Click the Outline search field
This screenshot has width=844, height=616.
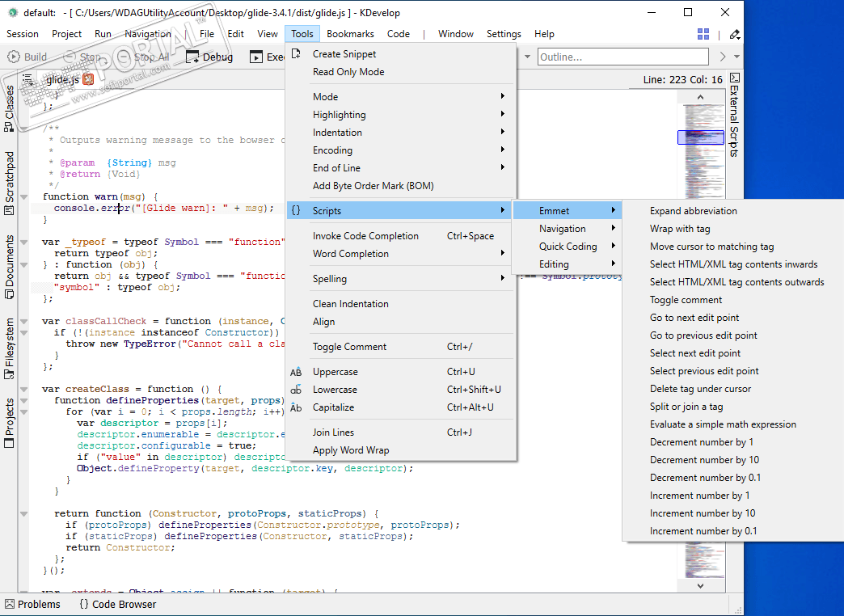click(x=621, y=57)
